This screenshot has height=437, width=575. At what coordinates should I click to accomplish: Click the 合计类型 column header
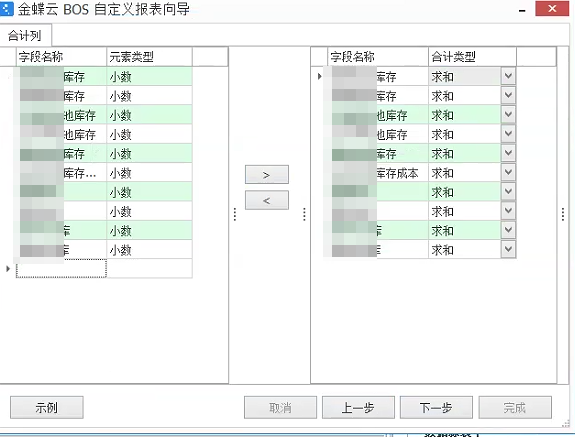click(x=472, y=56)
